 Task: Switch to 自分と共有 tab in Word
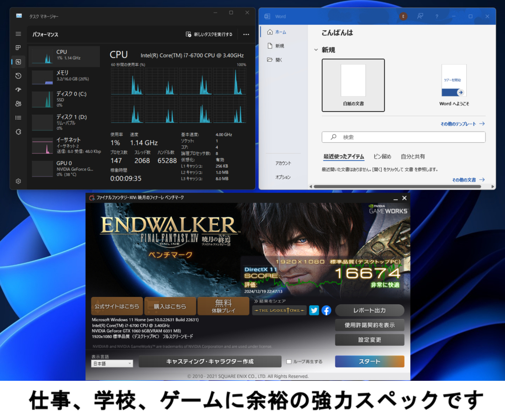(413, 156)
